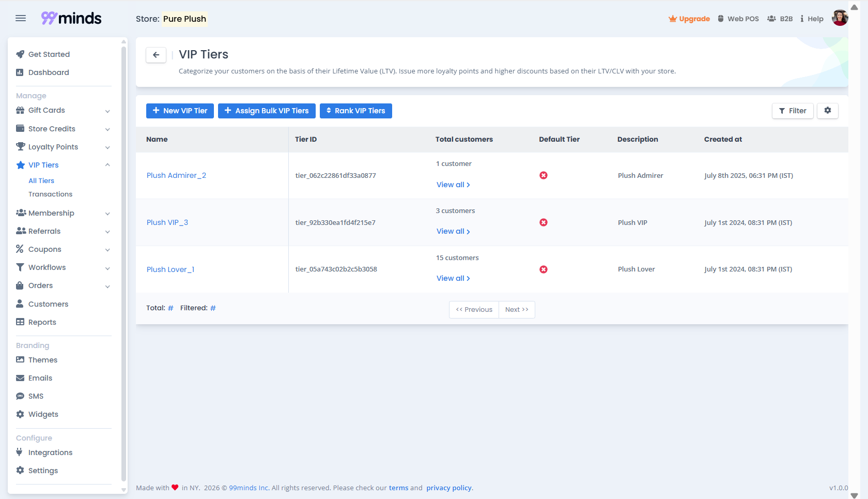The image size is (868, 499).
Task: Click the SMS chat bubble icon
Action: pos(20,396)
